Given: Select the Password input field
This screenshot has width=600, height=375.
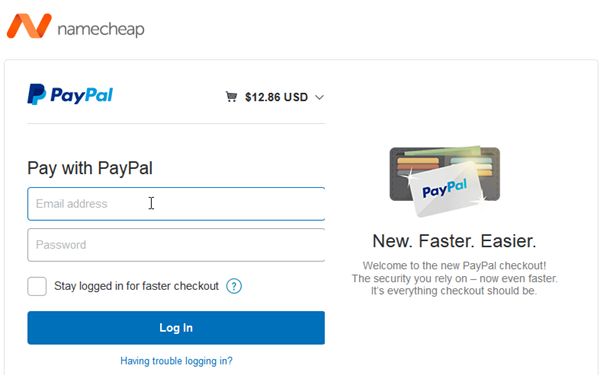Looking at the screenshot, I should (176, 245).
